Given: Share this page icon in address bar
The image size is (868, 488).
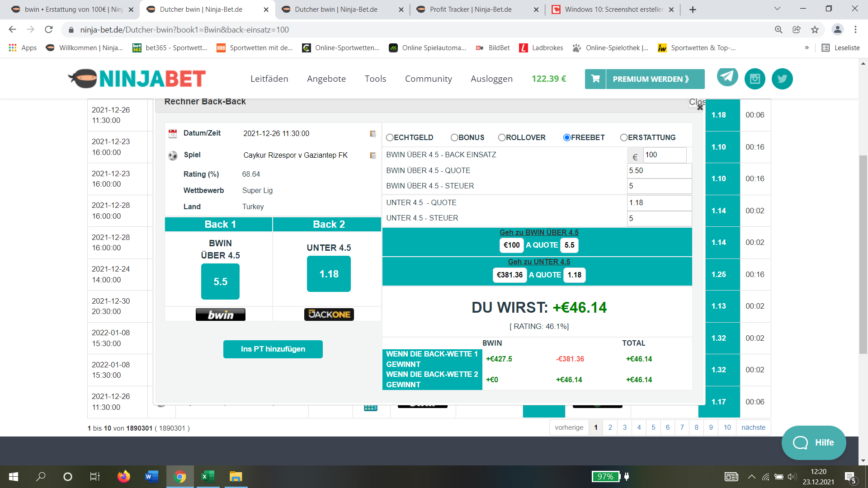Looking at the screenshot, I should [797, 29].
